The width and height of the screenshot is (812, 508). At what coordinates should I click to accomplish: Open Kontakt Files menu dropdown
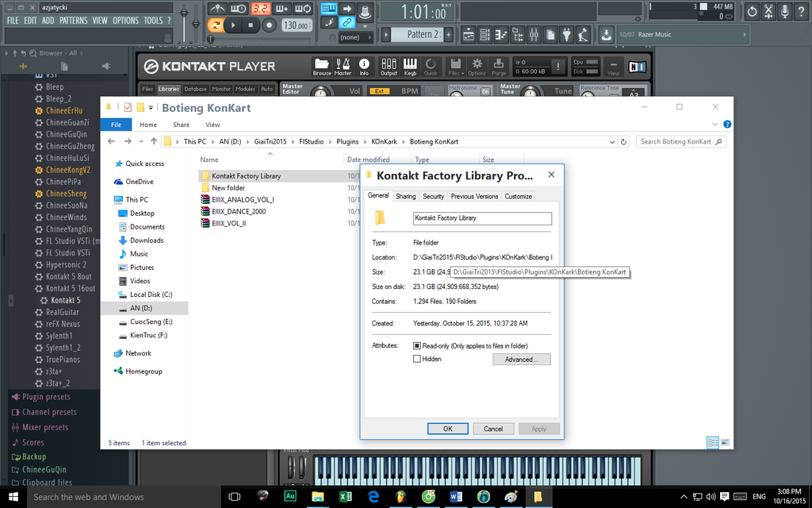(x=456, y=67)
